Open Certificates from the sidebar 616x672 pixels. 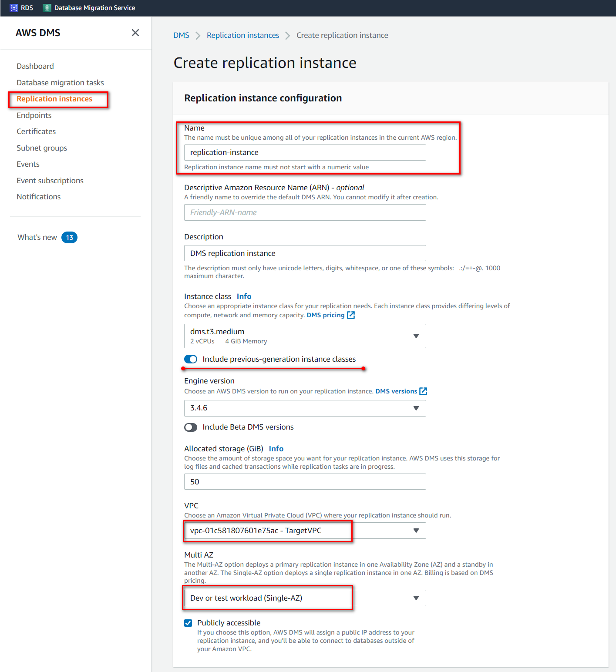pos(36,131)
